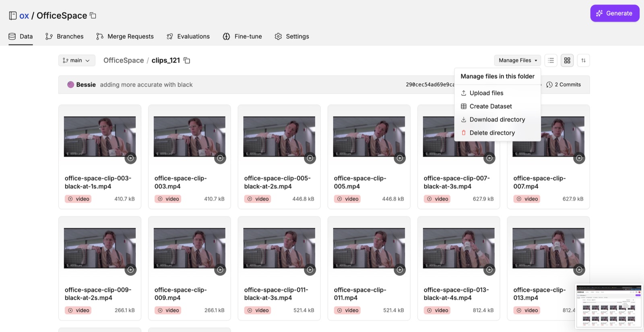This screenshot has height=332, width=644.
Task: Click video tag on office-space-clip-011.mp4
Action: click(x=347, y=310)
